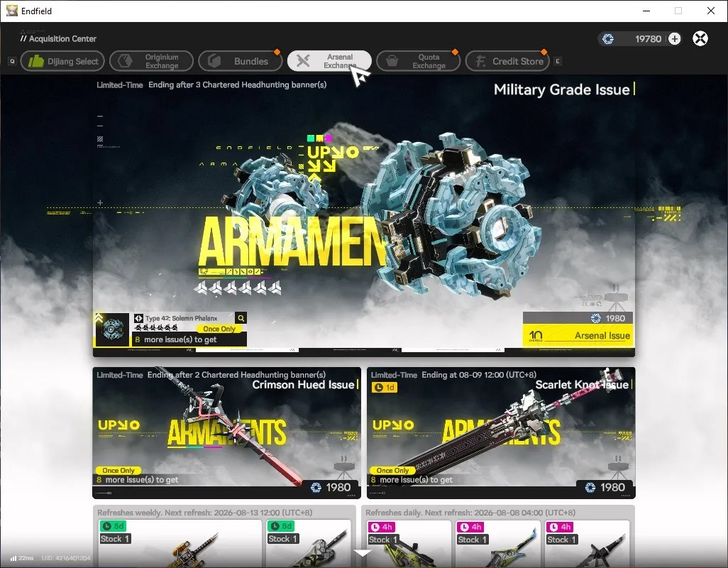
Task: Click the 19780 currency balance
Action: [648, 39]
